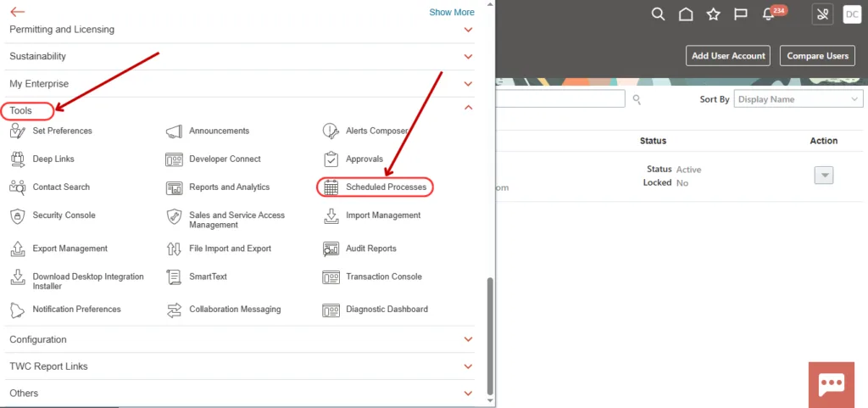Click the user search input field

pyautogui.click(x=561, y=98)
